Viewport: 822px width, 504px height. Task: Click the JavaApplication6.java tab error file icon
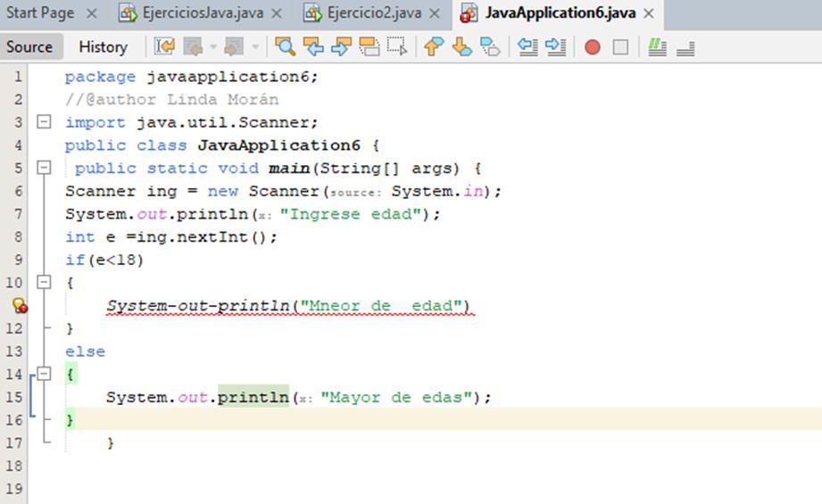click(469, 13)
